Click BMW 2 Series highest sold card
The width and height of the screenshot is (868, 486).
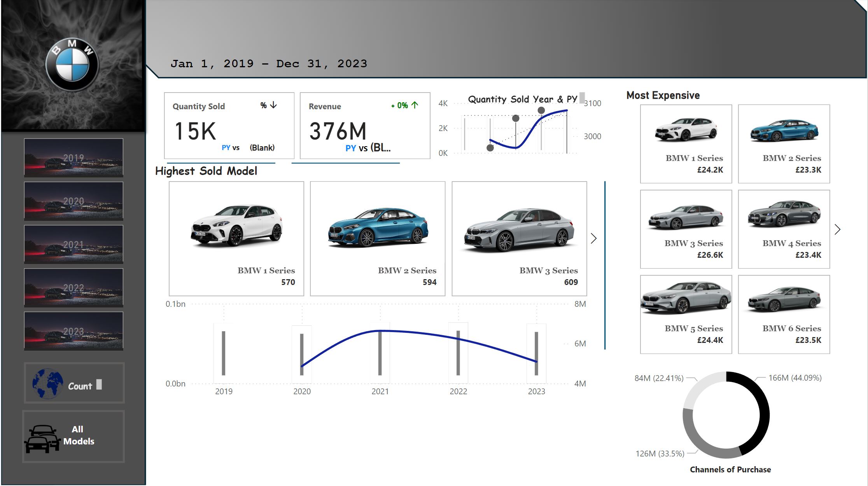[378, 239]
